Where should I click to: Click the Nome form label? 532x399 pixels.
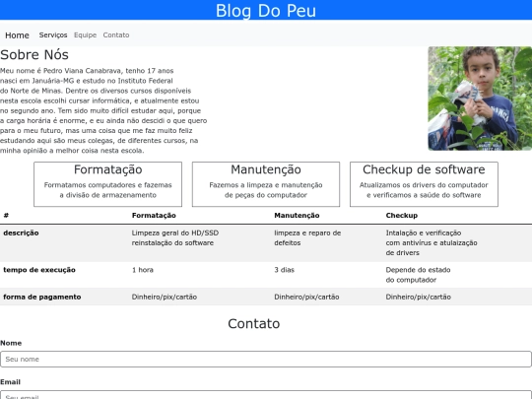pyautogui.click(x=11, y=343)
